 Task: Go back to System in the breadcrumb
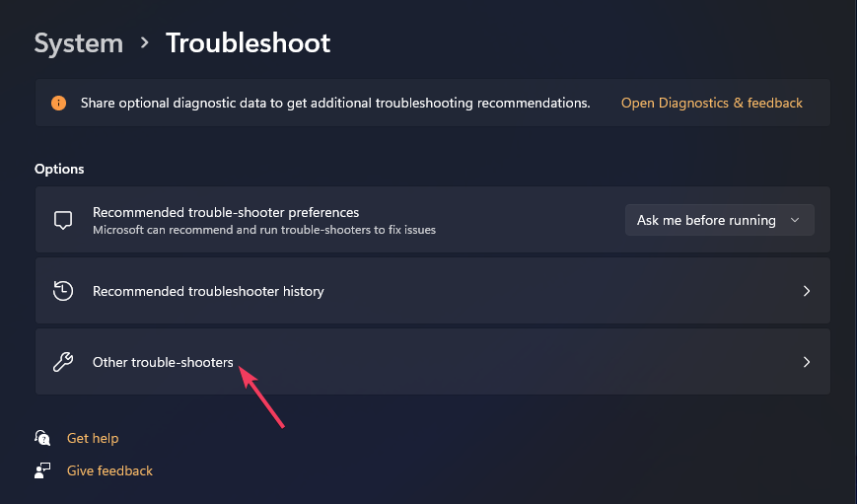click(79, 43)
